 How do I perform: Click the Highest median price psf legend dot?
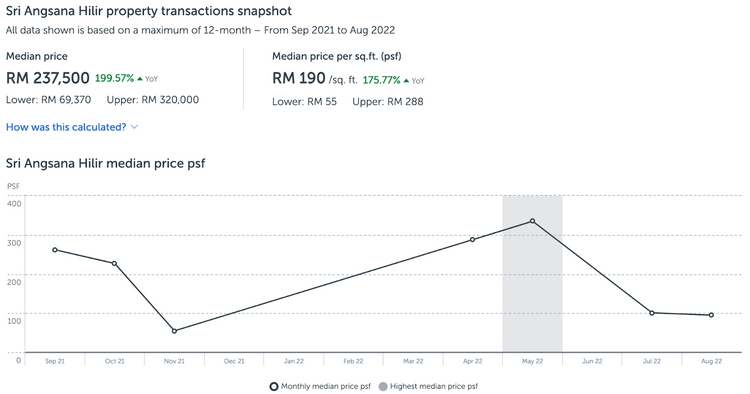click(383, 386)
